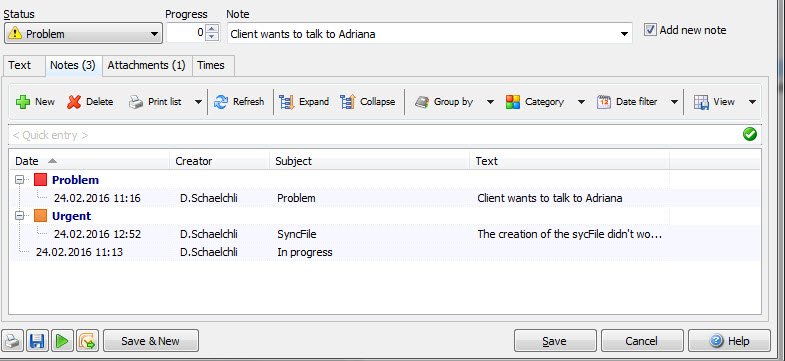785x361 pixels.
Task: Collapse the Urgent group in the tree
Action: 20,216
